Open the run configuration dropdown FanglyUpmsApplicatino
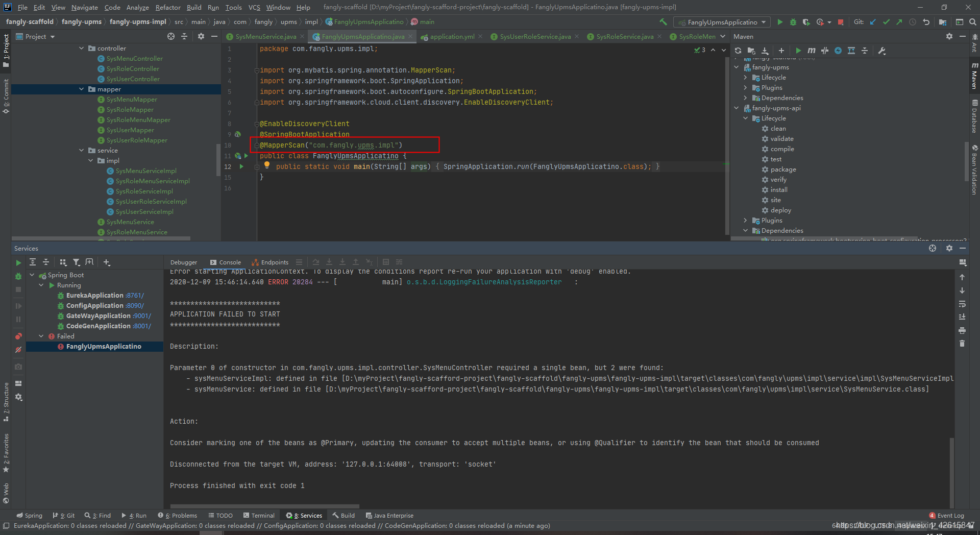This screenshot has height=535, width=980. coord(721,22)
